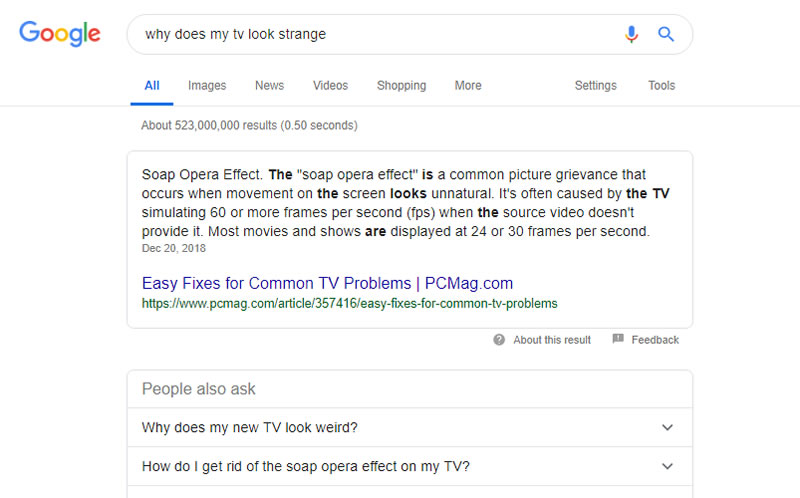Image resolution: width=800 pixels, height=498 pixels.
Task: Open the Easy Fixes for Common TV Problems link
Action: (327, 283)
